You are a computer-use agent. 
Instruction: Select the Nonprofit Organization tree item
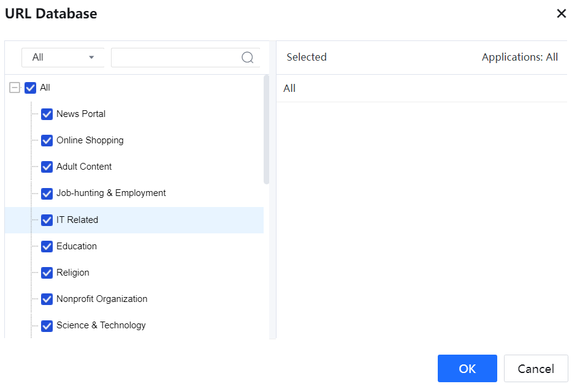tap(102, 299)
